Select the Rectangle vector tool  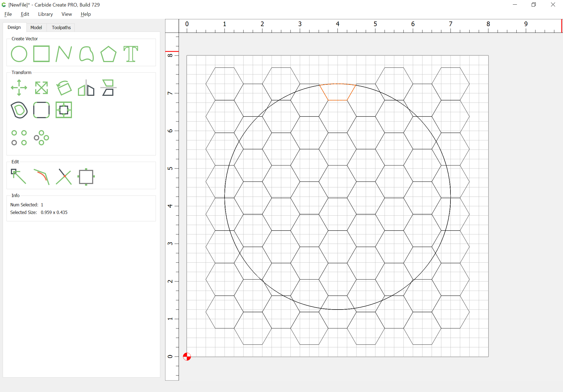tap(41, 54)
